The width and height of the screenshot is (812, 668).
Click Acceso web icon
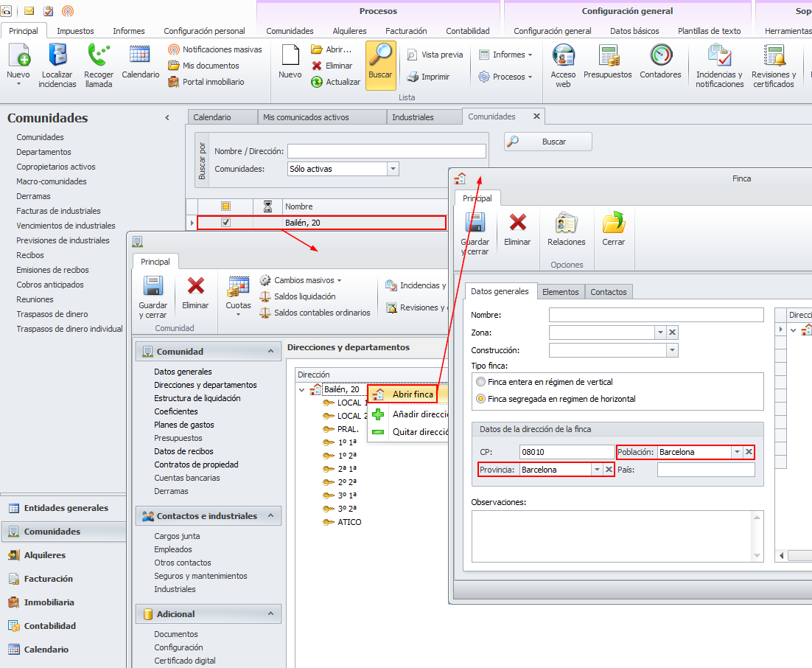(x=563, y=56)
